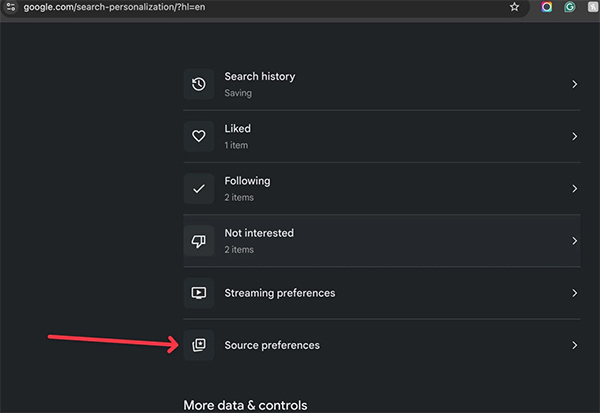This screenshot has width=600, height=413.
Task: Expand Search history with its chevron
Action: (x=574, y=84)
